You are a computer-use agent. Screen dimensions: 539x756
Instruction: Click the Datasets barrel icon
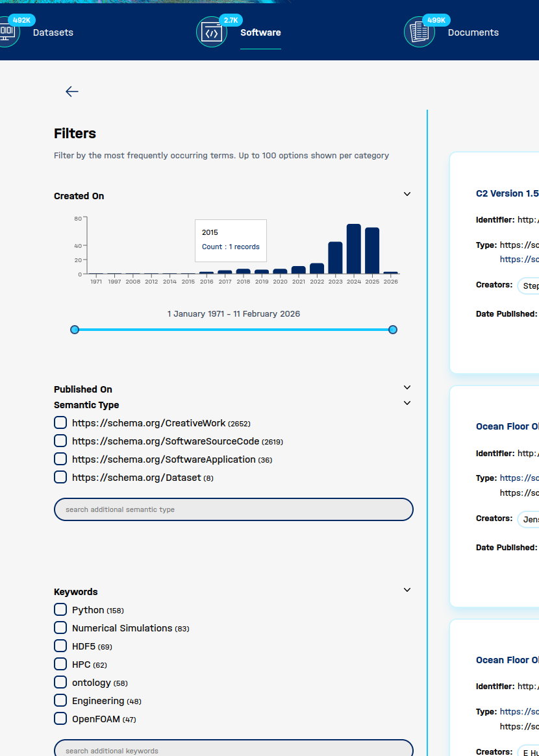point(8,31)
